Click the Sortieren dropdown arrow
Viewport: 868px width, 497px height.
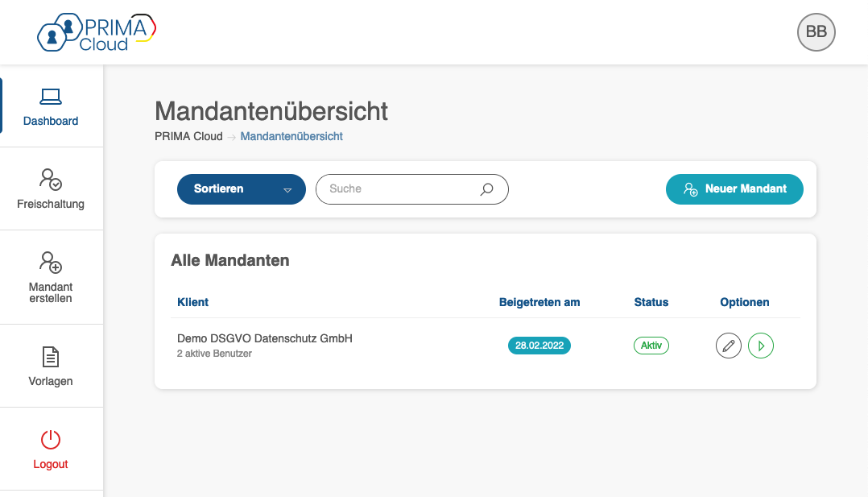point(287,190)
